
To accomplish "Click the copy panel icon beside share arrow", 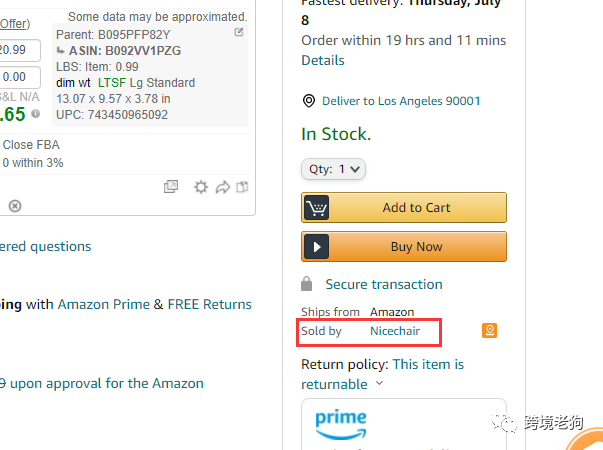I will tap(241, 187).
